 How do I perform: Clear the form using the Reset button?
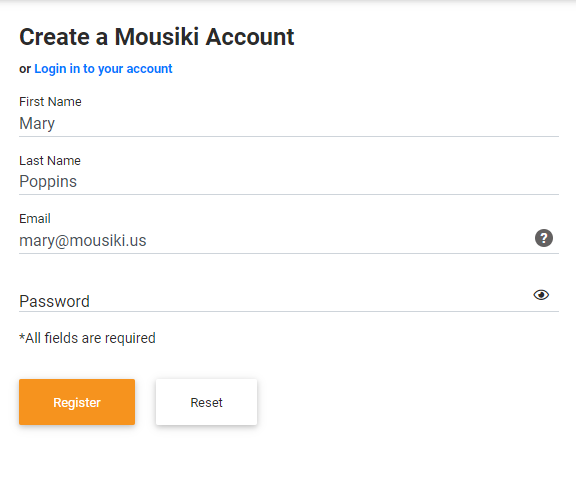(x=206, y=402)
